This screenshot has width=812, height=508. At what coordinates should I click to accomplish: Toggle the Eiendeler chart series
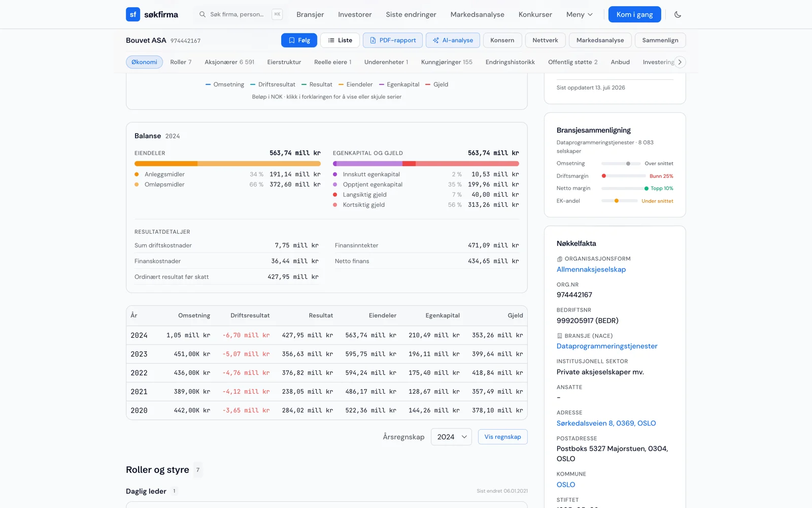click(355, 84)
